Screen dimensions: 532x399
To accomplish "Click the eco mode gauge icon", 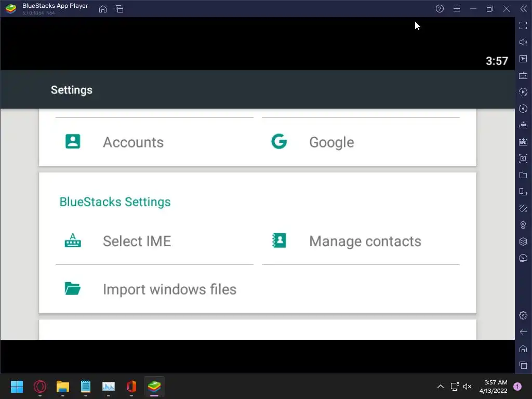I will [x=523, y=258].
